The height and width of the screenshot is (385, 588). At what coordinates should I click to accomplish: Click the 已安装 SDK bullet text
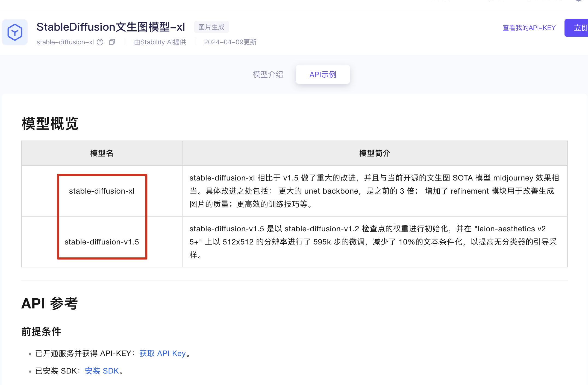79,371
